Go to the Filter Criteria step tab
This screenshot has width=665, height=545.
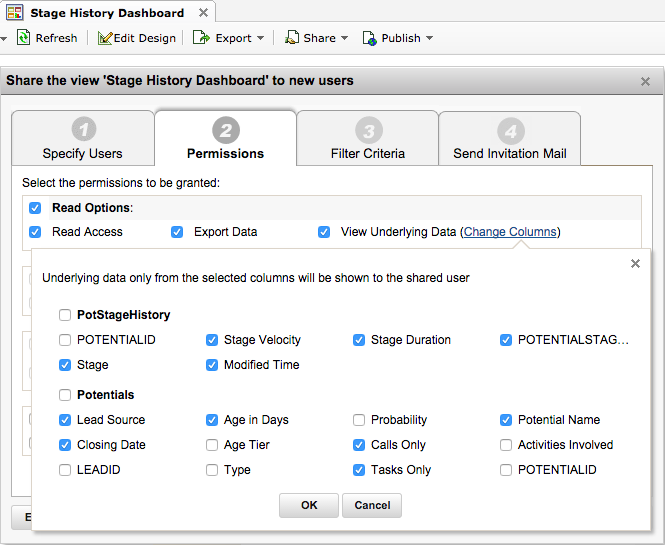point(368,138)
